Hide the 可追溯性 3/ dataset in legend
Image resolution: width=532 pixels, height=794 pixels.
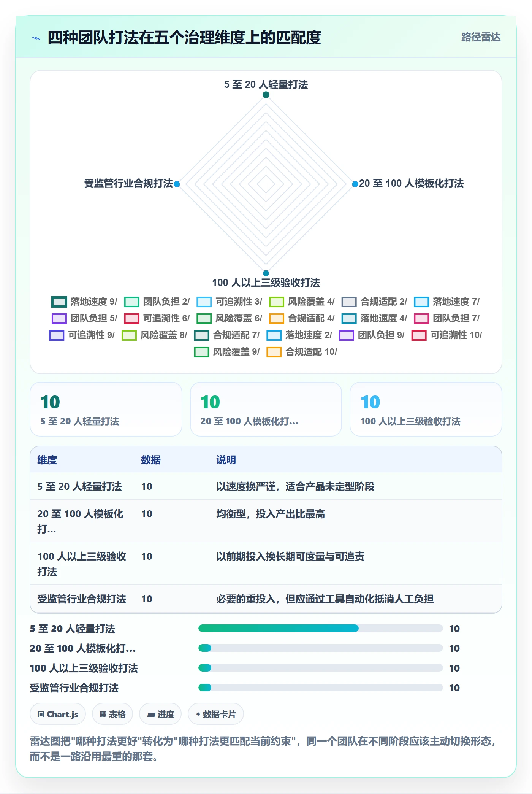coord(230,302)
